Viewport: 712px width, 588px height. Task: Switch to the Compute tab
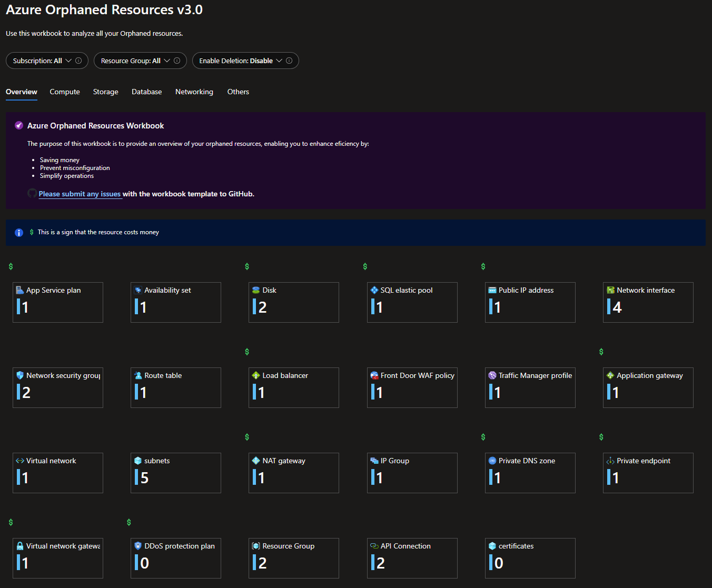64,92
